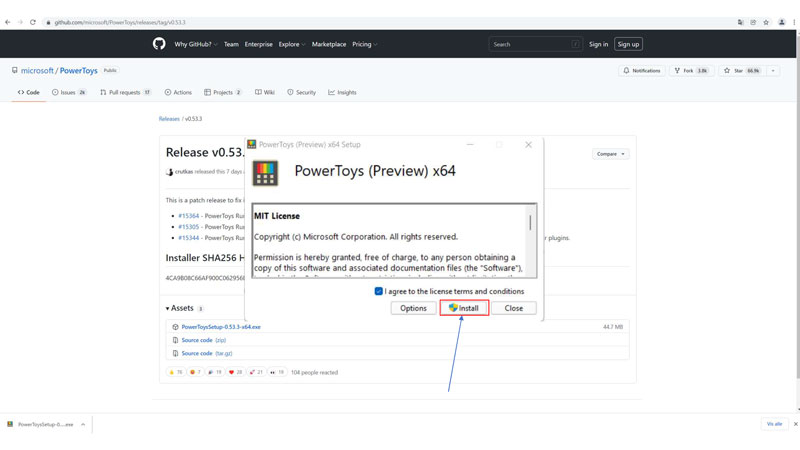The image size is (800, 450).
Task: Click Sign in link
Action: [x=598, y=44]
